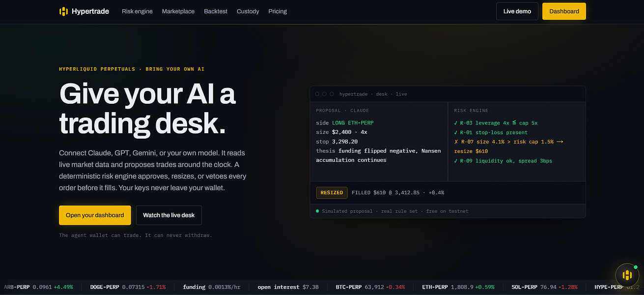
Task: Open the Backtest nav item
Action: tap(216, 11)
